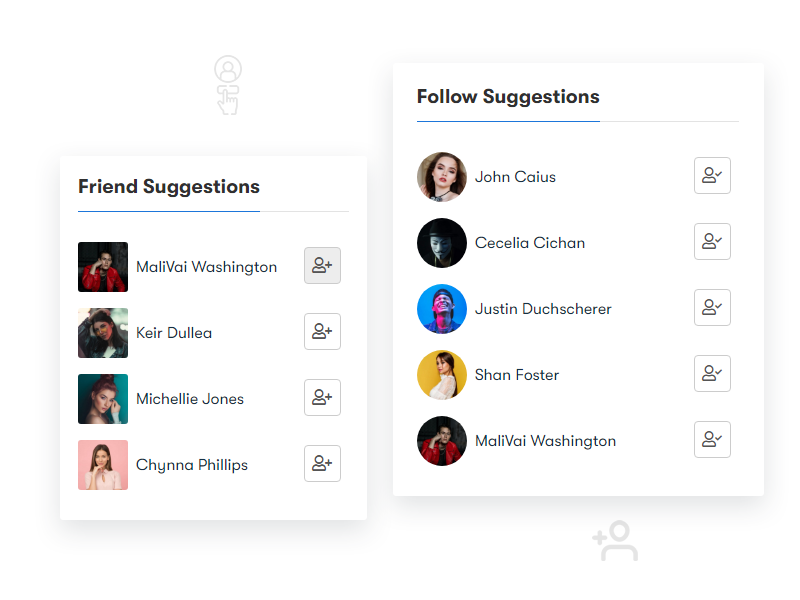The height and width of the screenshot is (600, 800).
Task: Open the Keir Dullea name link
Action: [173, 333]
